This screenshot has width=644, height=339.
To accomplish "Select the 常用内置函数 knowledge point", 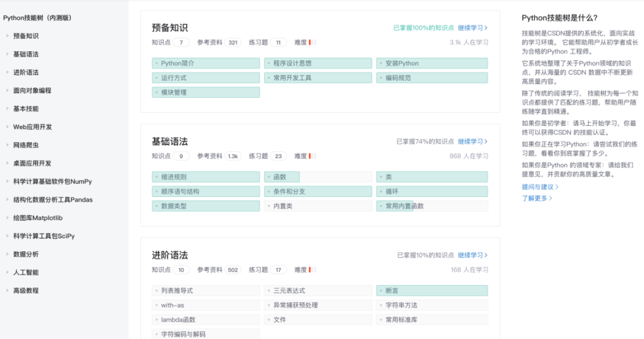I will coord(432,206).
